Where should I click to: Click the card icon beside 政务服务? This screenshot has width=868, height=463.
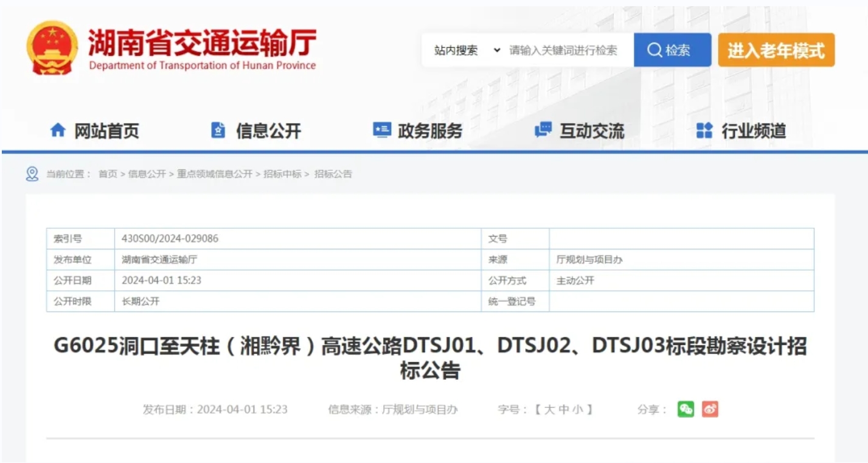pos(381,130)
